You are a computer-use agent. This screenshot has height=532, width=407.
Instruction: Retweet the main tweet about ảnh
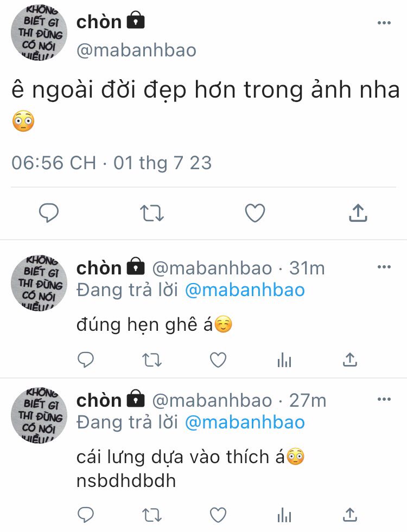tap(152, 213)
